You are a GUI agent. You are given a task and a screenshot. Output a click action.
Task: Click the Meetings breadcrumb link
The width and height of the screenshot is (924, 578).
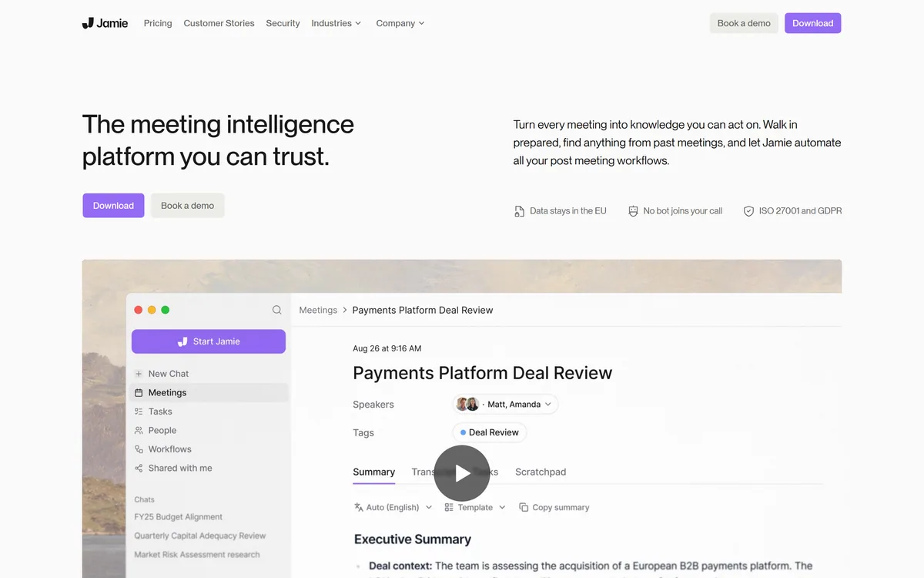[318, 310]
